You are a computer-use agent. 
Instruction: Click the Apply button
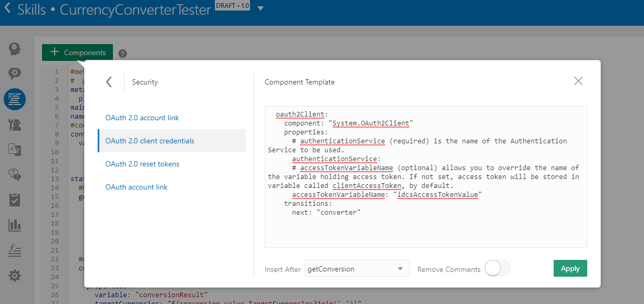570,268
